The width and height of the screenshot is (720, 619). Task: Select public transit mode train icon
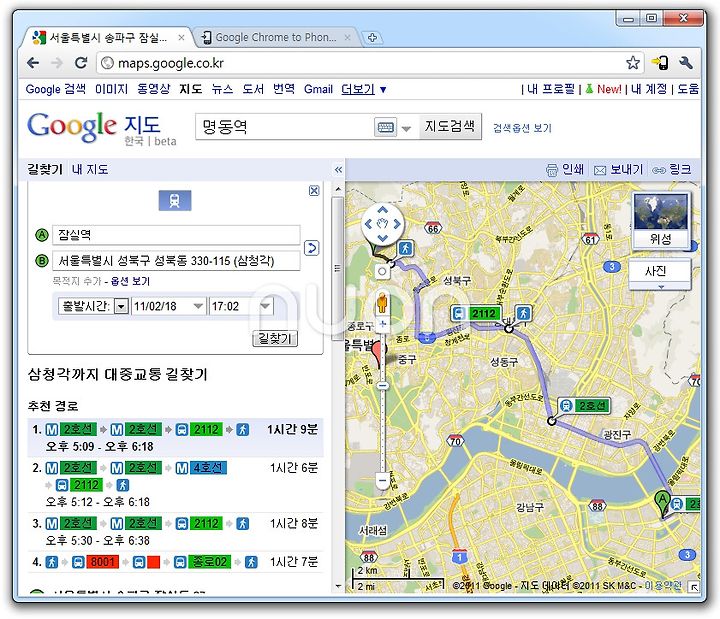[x=174, y=201]
